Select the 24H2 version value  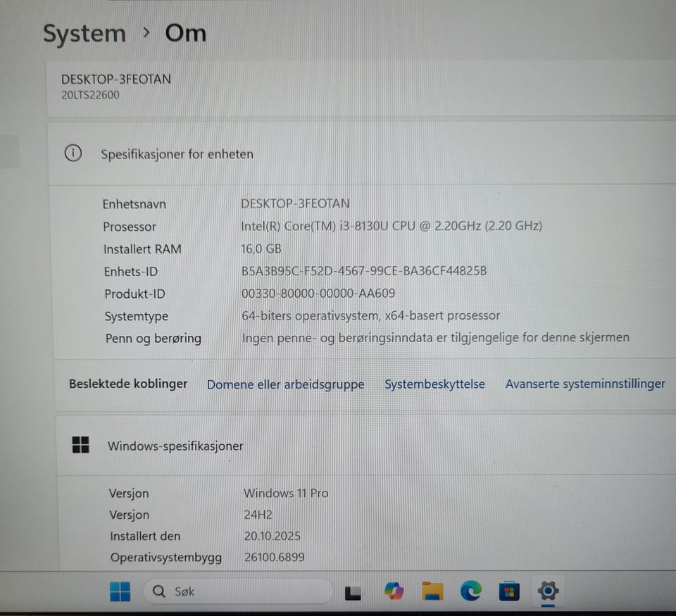(x=258, y=515)
